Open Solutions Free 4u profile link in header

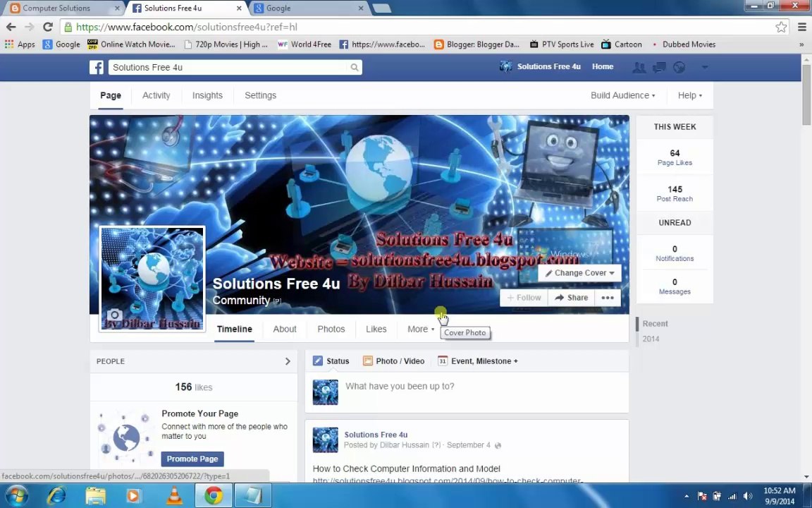[x=540, y=66]
